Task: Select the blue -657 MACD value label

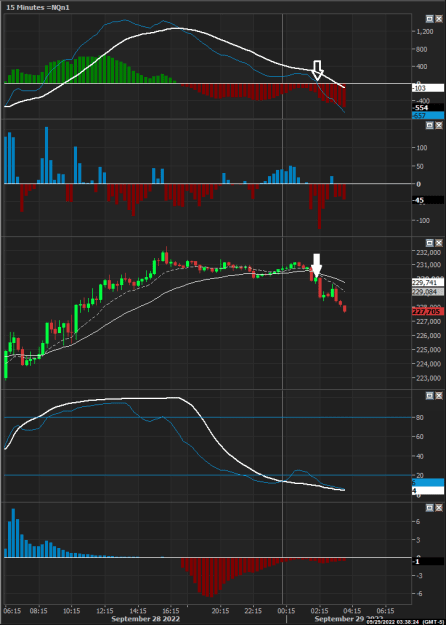Action: point(427,116)
